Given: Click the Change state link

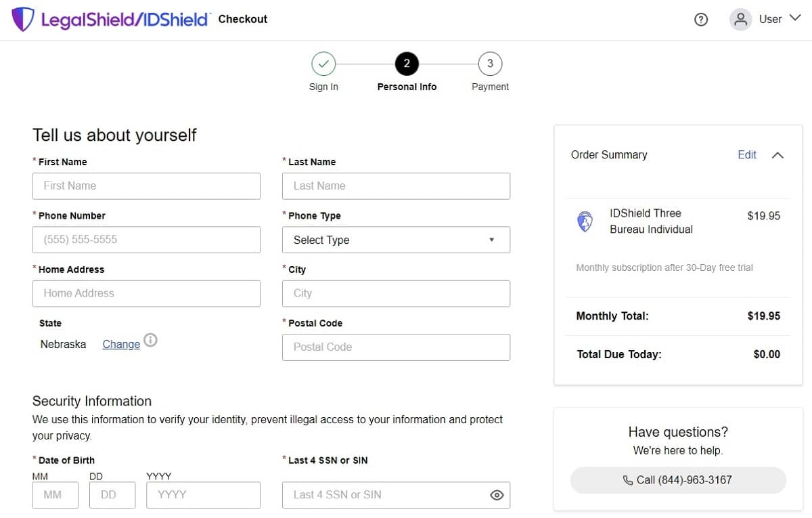Looking at the screenshot, I should 121,344.
